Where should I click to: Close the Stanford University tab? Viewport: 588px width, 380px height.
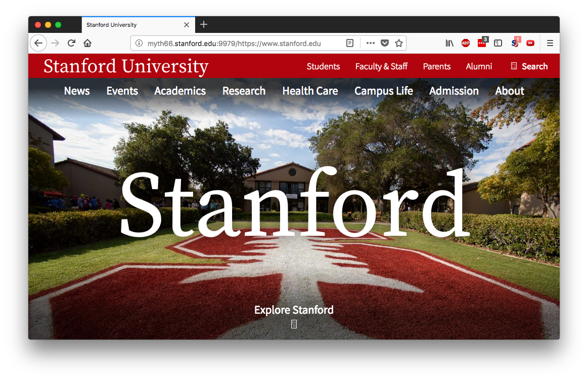187,25
